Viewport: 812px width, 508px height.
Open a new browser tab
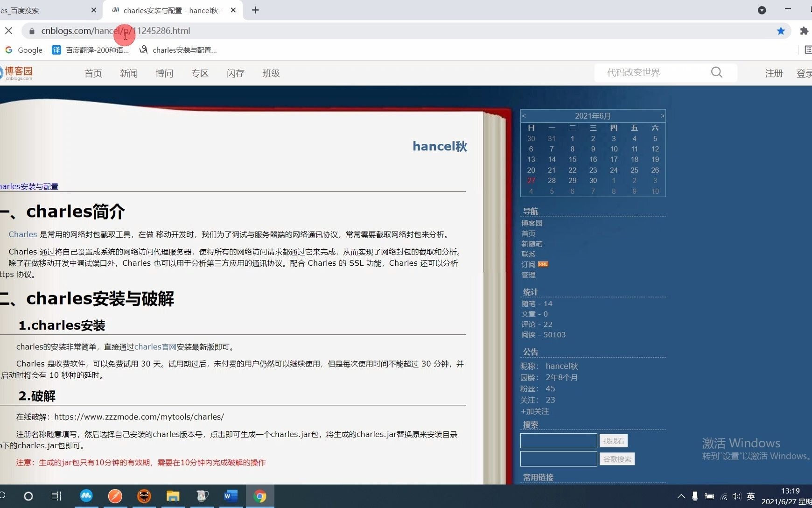click(255, 10)
